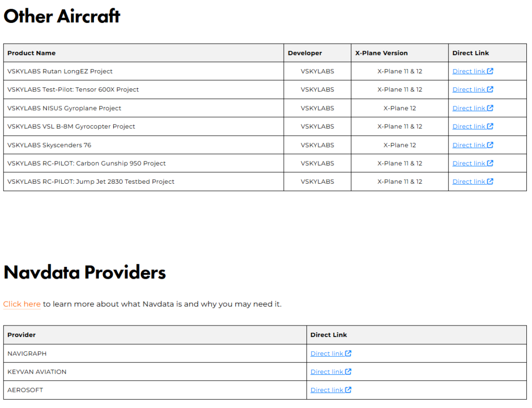Select 'VSKYLABS NISUS Gyroplane Project' text

[64, 108]
